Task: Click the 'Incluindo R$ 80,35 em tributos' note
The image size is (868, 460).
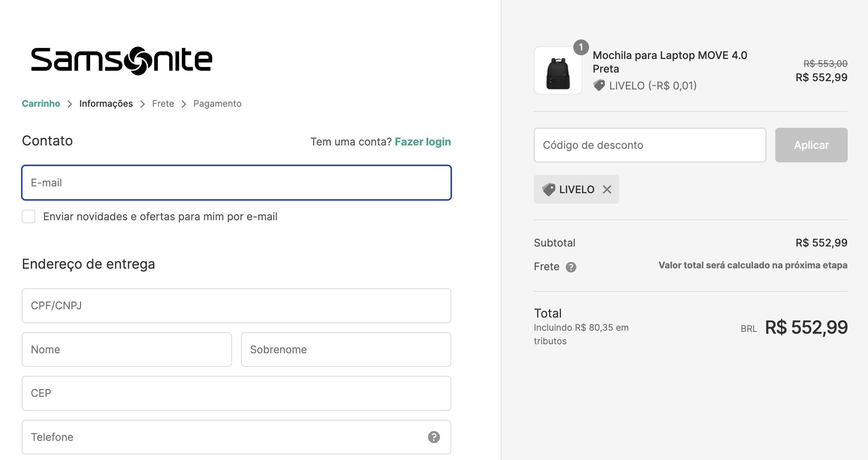Action: (x=581, y=334)
